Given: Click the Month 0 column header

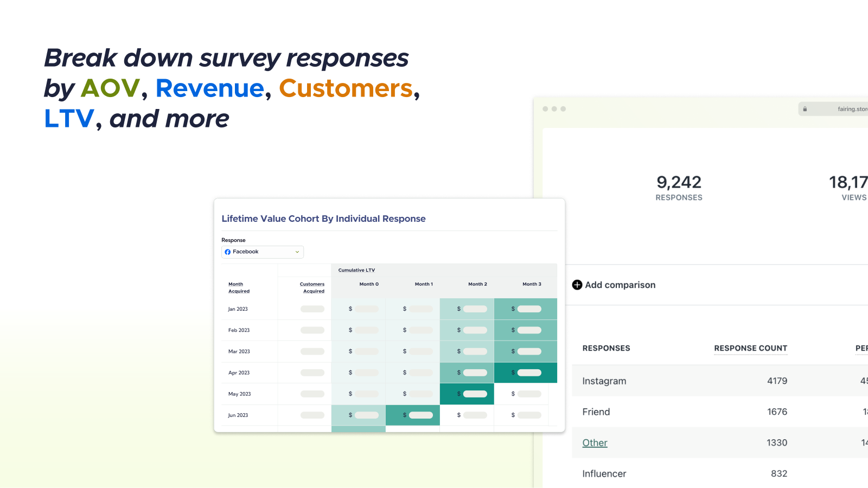Looking at the screenshot, I should [x=369, y=284].
